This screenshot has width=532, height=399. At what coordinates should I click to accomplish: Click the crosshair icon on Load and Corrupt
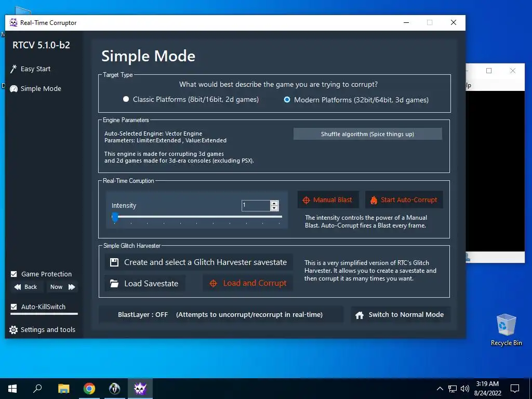(x=213, y=284)
